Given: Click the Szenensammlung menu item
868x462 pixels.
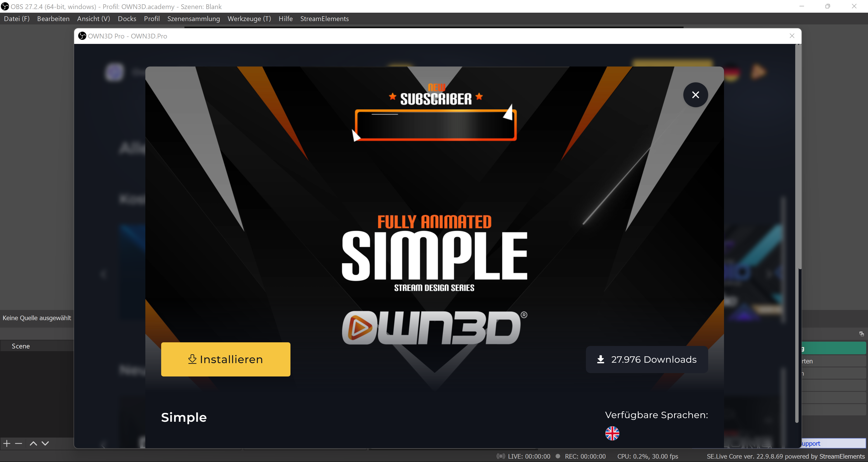Looking at the screenshot, I should point(193,18).
